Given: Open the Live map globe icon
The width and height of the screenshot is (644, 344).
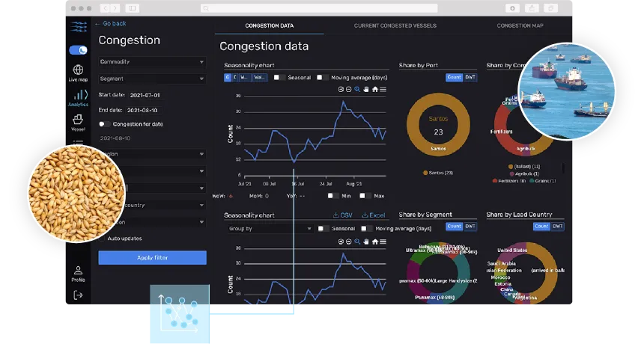Looking at the screenshot, I should (78, 70).
